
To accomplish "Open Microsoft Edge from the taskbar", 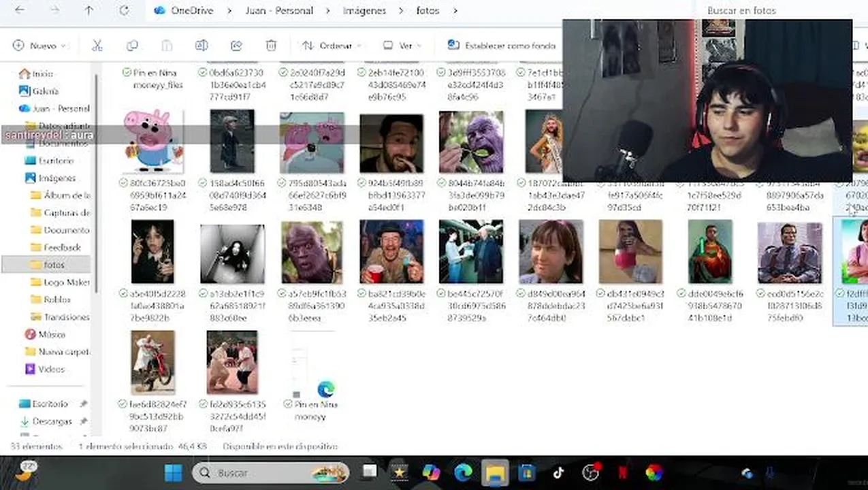I will click(x=464, y=472).
